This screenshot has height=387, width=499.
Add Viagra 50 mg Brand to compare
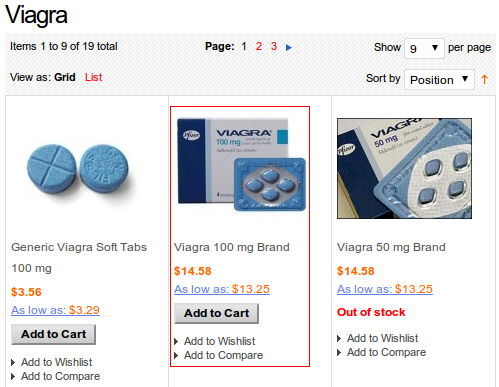click(386, 352)
